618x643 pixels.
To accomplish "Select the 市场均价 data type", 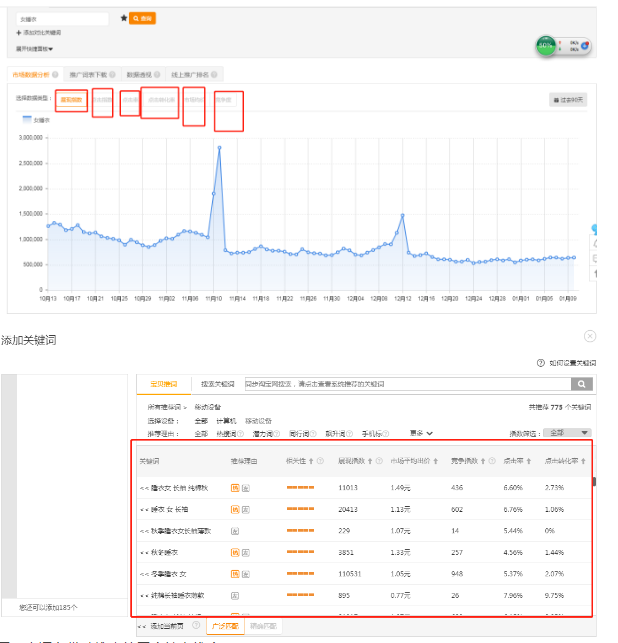I will pyautogui.click(x=194, y=100).
